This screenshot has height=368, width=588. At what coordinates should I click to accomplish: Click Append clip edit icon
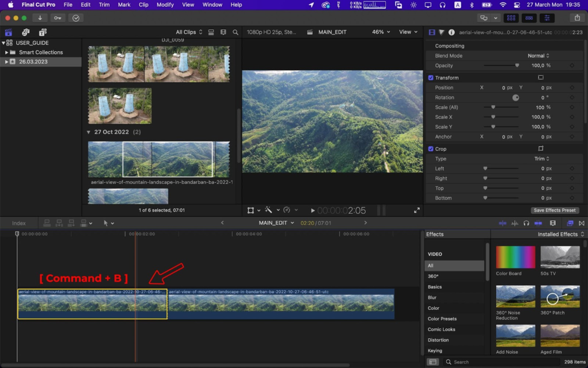point(71,223)
